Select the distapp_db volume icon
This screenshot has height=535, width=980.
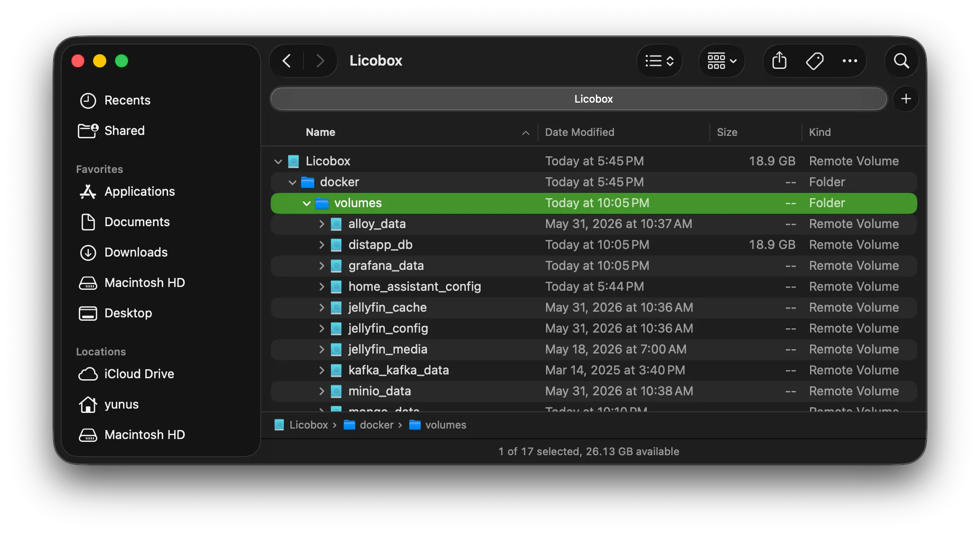pos(336,245)
